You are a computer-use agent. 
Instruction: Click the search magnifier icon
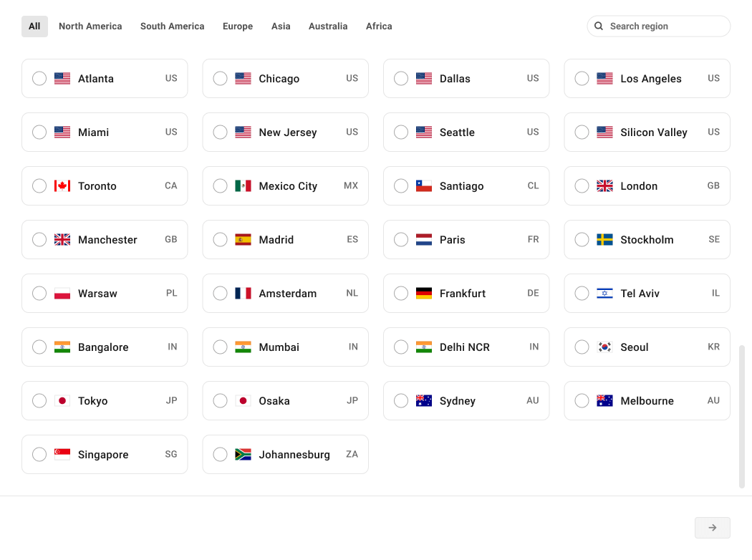pos(599,26)
